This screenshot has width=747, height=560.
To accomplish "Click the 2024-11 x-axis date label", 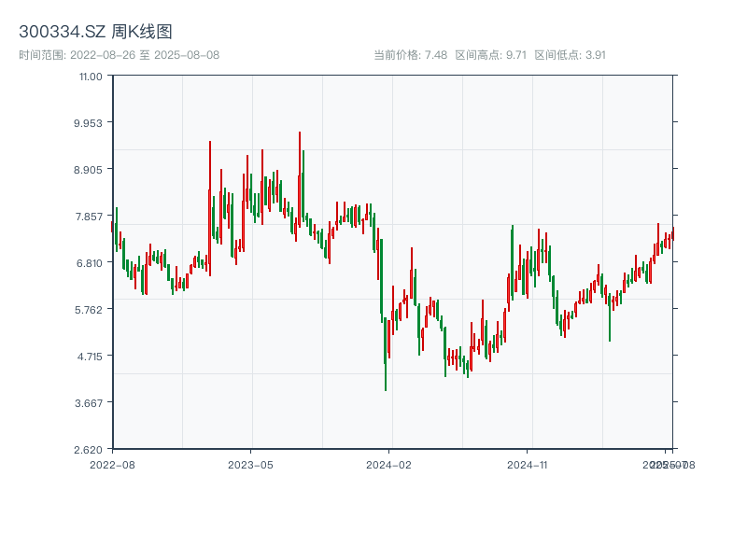I will (528, 464).
